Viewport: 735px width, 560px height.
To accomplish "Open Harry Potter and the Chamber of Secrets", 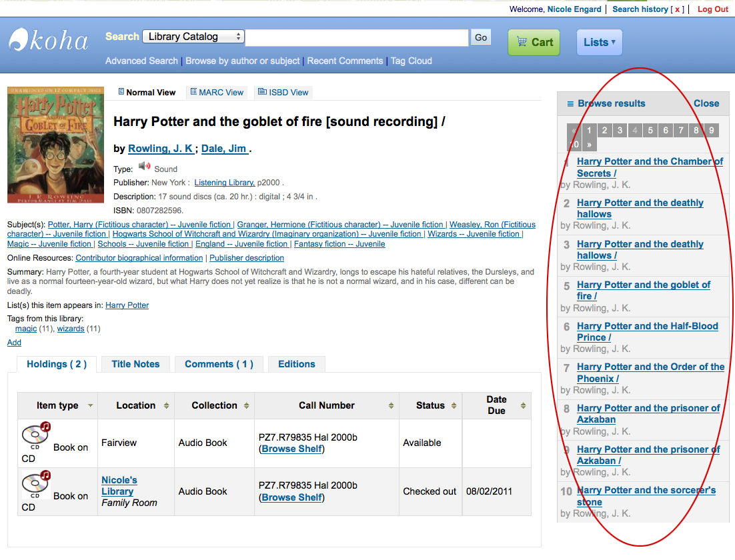I will point(650,167).
